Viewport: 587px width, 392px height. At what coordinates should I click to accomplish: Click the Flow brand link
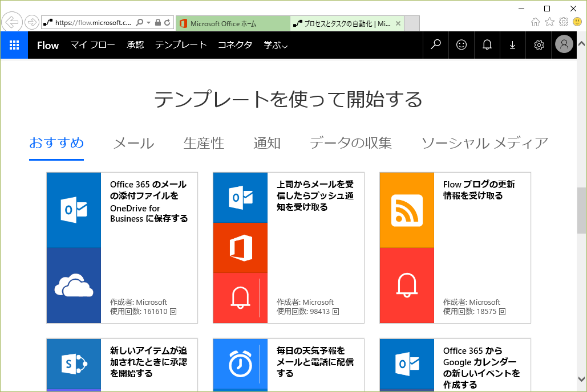48,45
